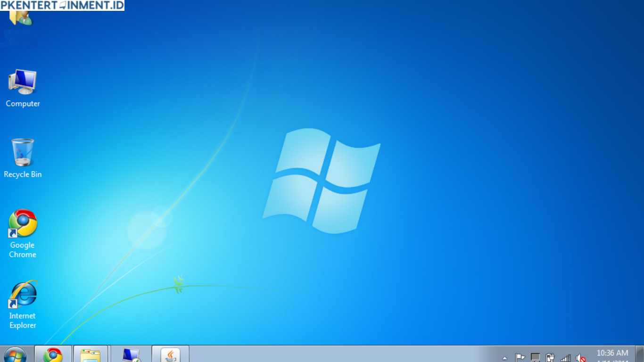
Task: Click the monitor icon in taskbar
Action: [131, 354]
